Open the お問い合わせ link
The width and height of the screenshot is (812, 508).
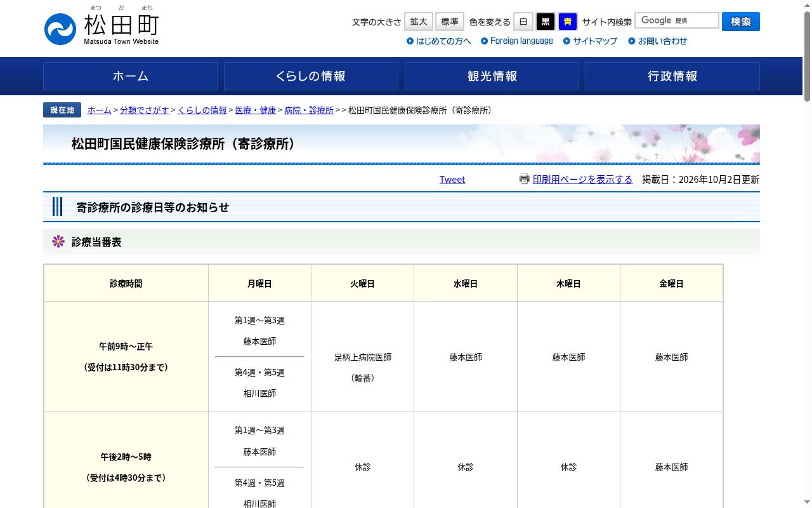[658, 41]
